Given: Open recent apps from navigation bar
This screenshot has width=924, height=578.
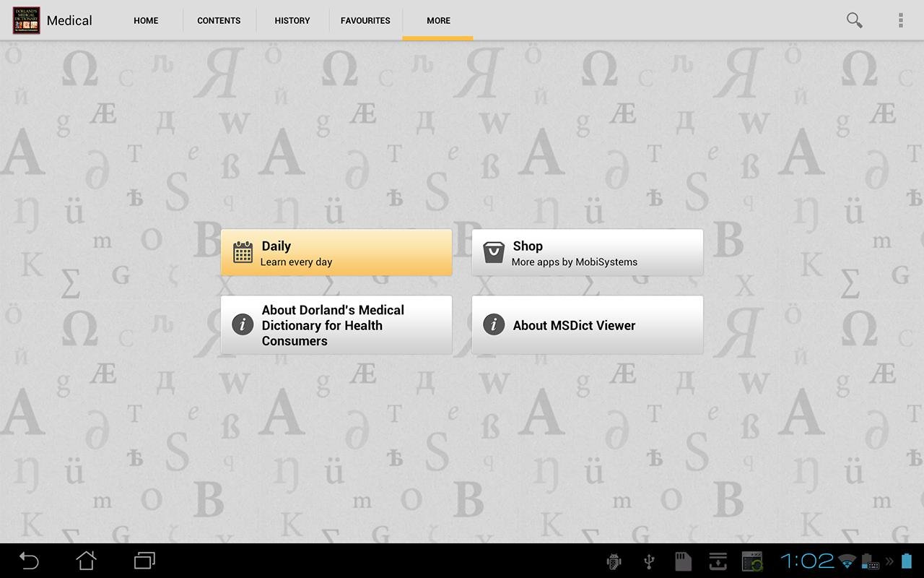Looking at the screenshot, I should pyautogui.click(x=144, y=561).
